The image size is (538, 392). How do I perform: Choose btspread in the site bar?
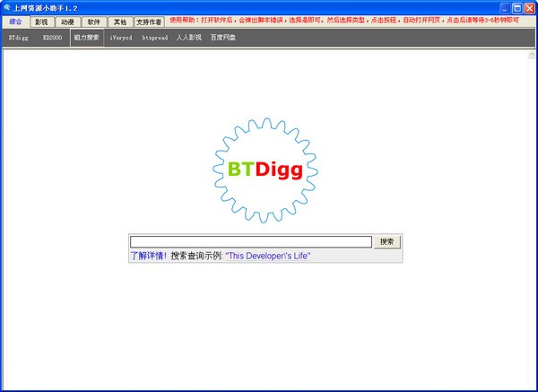pos(155,38)
